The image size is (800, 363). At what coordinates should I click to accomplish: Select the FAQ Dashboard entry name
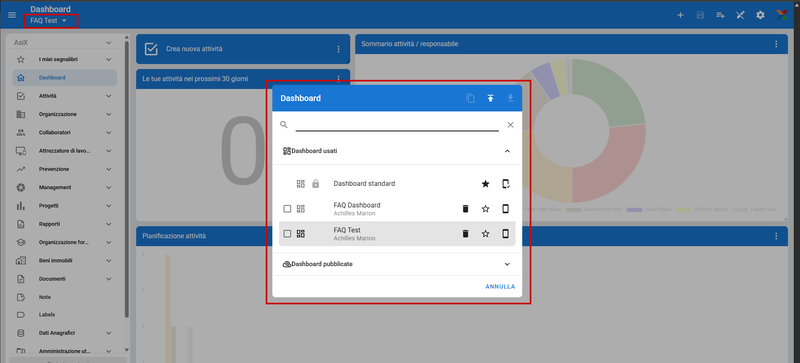(x=357, y=205)
